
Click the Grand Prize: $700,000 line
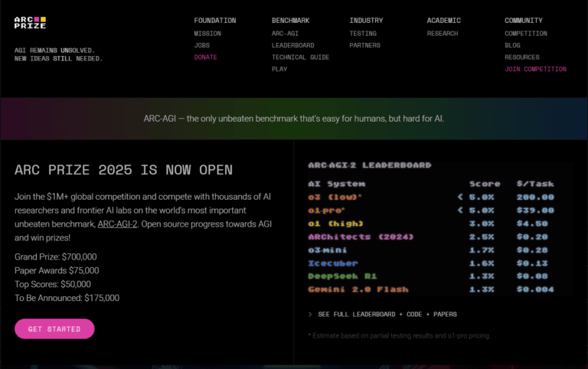coord(55,257)
